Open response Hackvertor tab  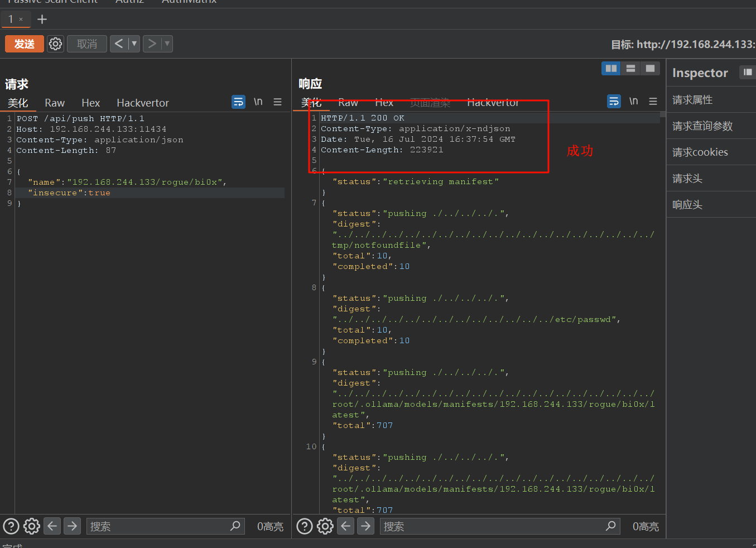(493, 103)
